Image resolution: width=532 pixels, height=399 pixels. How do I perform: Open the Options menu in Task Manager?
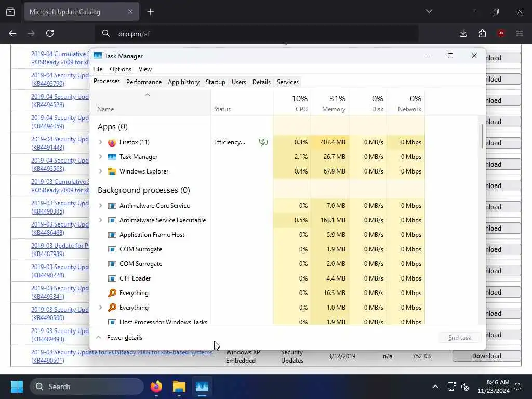coord(121,69)
